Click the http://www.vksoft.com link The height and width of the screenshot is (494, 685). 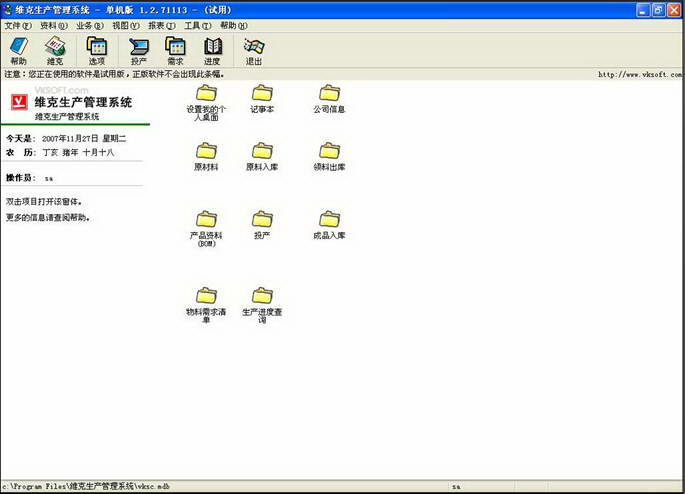point(640,75)
